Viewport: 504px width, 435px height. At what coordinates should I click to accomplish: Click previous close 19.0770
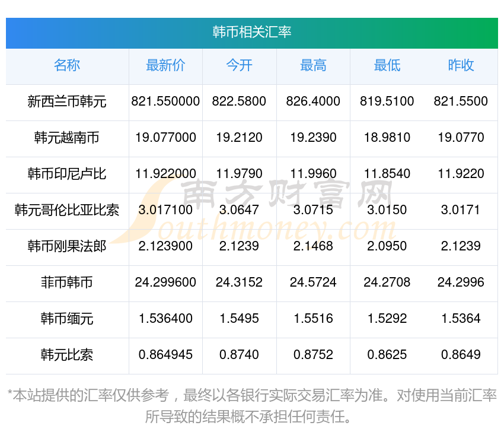coord(461,138)
